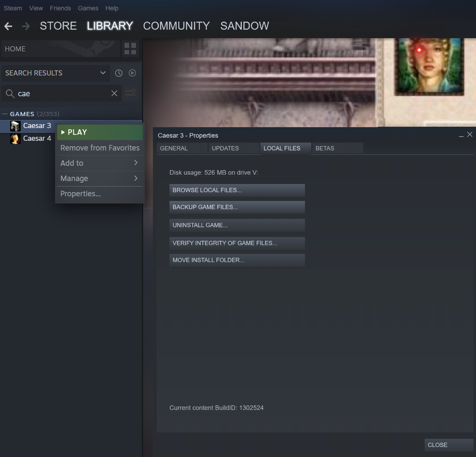This screenshot has width=476, height=457.
Task: Choose Remove from Favorites
Action: tap(100, 148)
